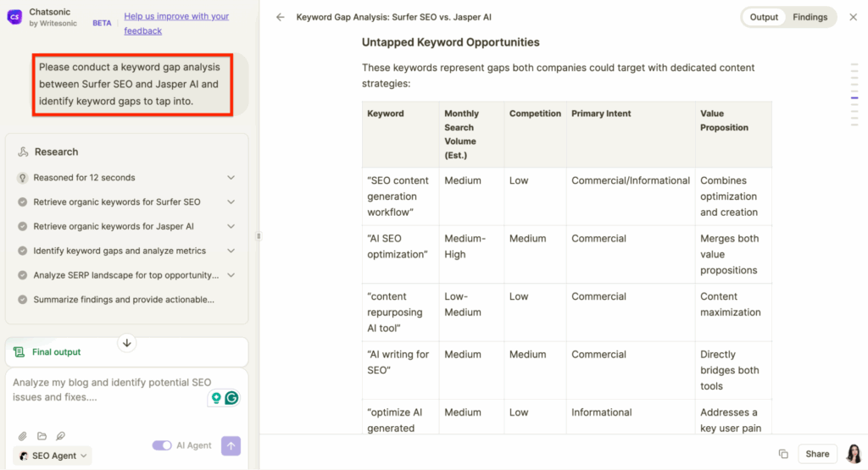The width and height of the screenshot is (868, 470).
Task: Click the checkmark icon beside Retrieve organic keywords for Jasper AI
Action: click(x=22, y=226)
